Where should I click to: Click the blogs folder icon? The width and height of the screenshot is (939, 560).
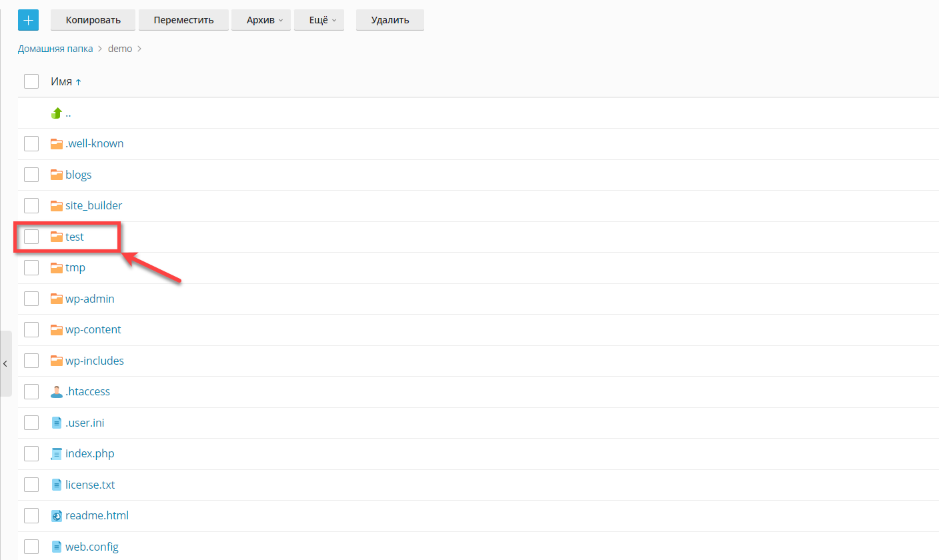click(x=57, y=175)
